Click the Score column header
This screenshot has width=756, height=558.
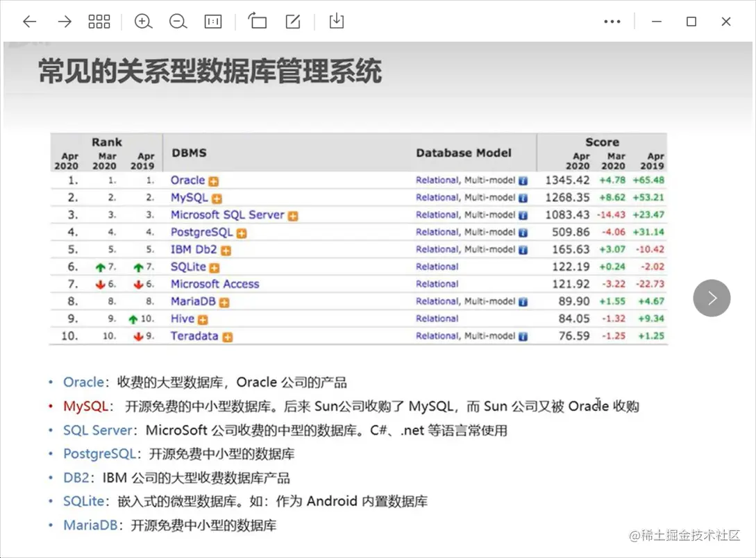click(602, 142)
